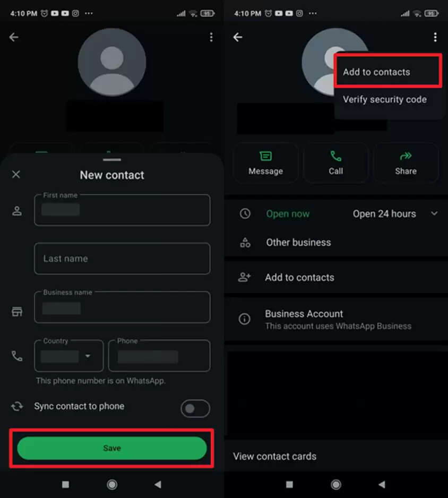Open View contact cards
Viewport: 448px width, 498px height.
[x=274, y=457]
